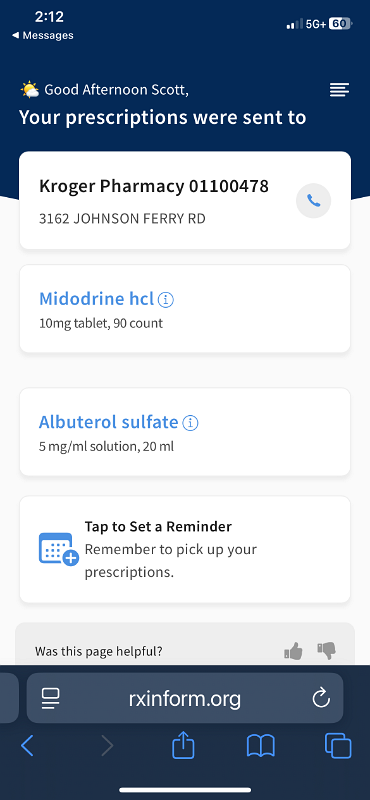The height and width of the screenshot is (800, 370).
Task: Give thumbs up for page helpfulness
Action: coord(293,651)
